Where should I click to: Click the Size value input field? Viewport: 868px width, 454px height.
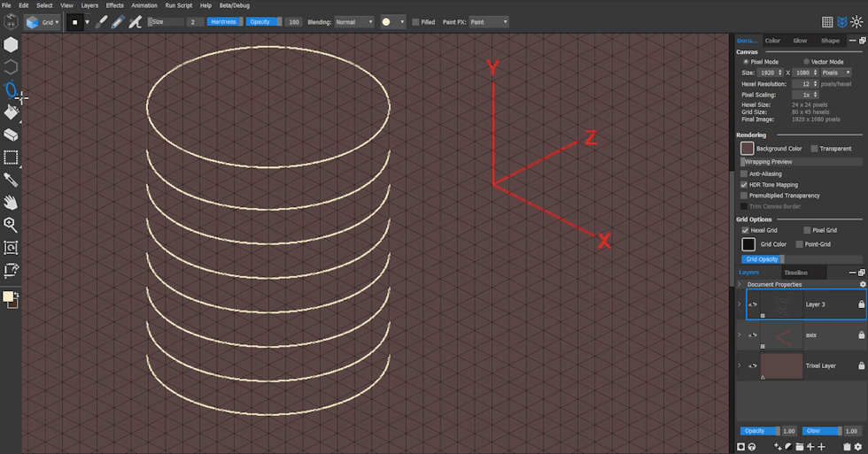(x=195, y=21)
